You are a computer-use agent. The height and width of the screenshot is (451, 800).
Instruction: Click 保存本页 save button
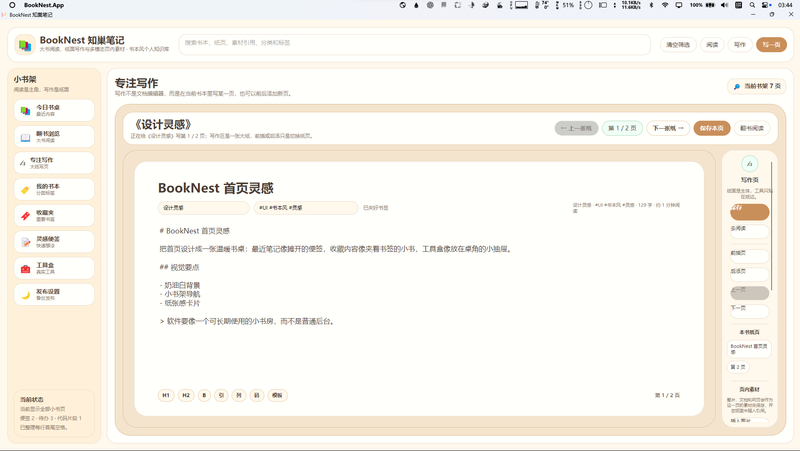pos(712,128)
